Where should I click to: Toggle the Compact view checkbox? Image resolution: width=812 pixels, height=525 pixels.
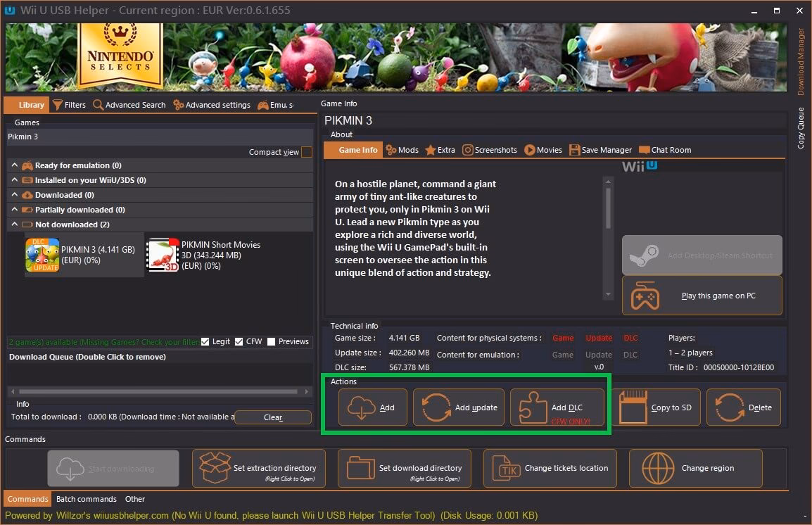pos(307,152)
